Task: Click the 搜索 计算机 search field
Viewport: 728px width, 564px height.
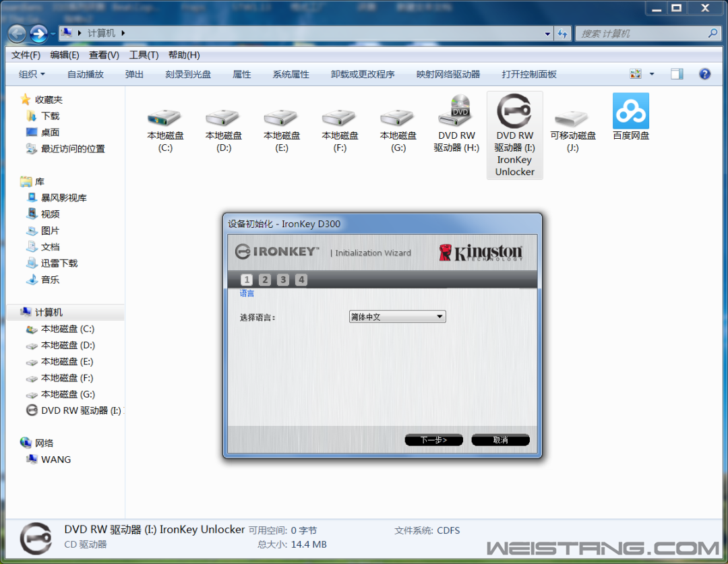Action: point(648,34)
